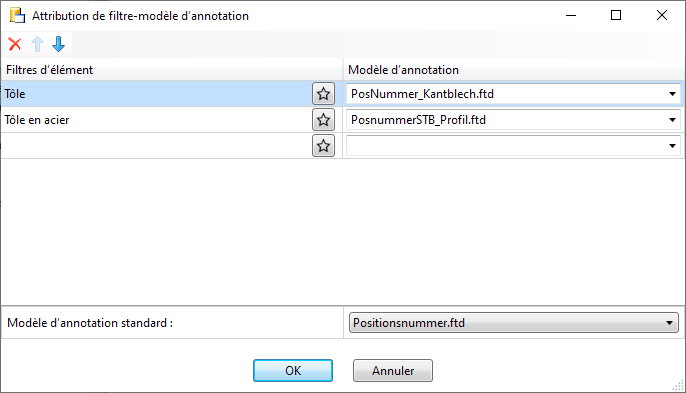Click the star button in empty row
686x393 pixels.
pos(323,146)
